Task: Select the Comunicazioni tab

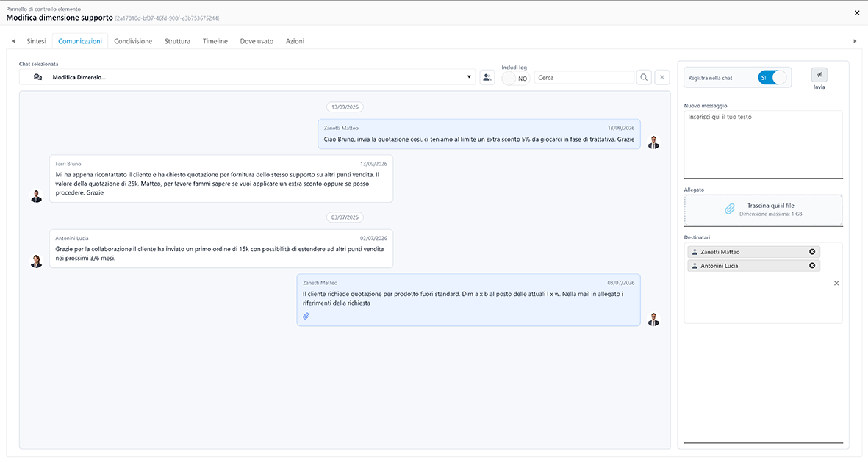Action: (79, 41)
